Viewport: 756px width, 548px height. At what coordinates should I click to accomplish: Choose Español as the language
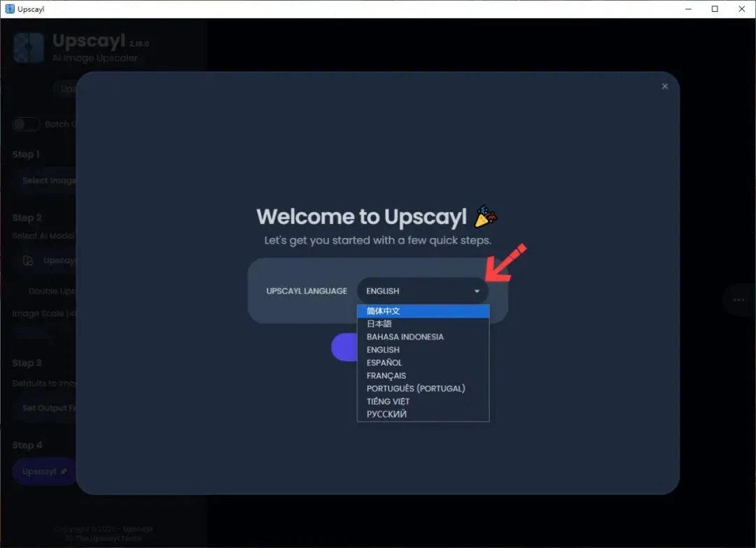423,363
